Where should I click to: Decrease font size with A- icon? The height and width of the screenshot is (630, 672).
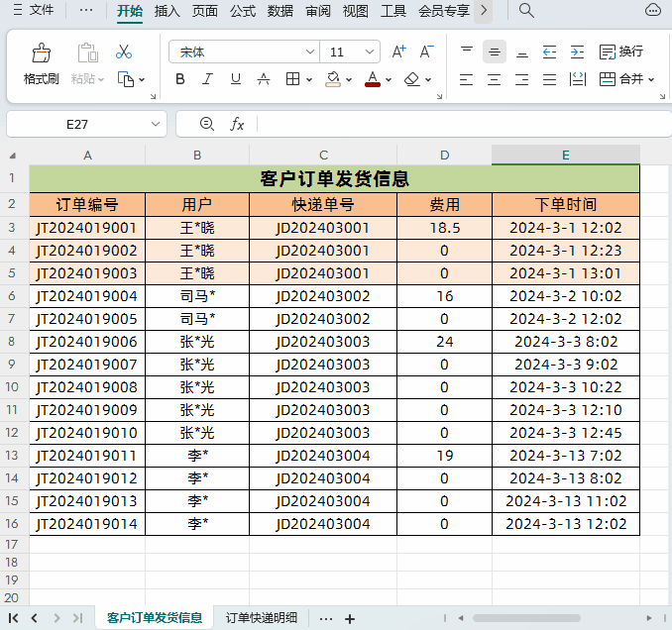pyautogui.click(x=426, y=52)
